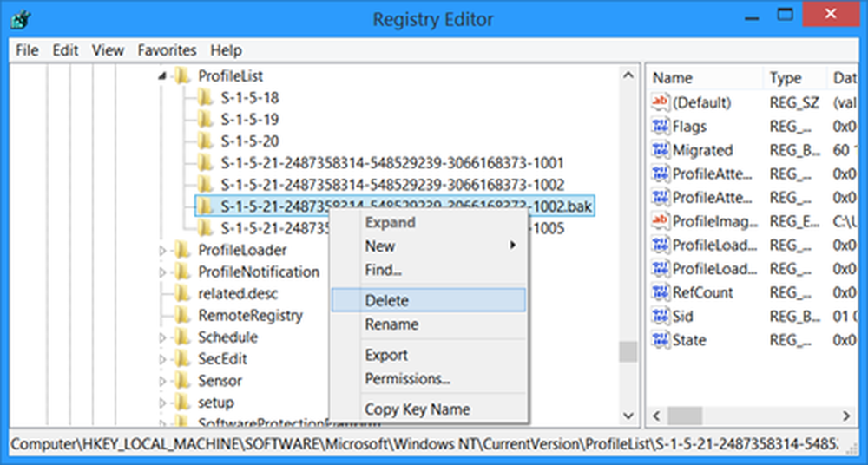Screen dimensions: 868x465
Task: Select Rename in the context menu
Action: (391, 324)
